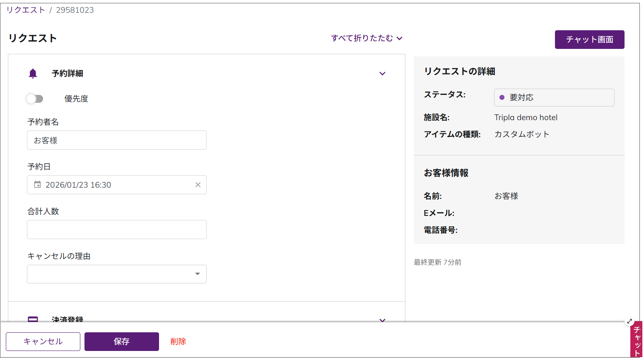Collapse all sections with すべて折りたたむ

point(367,38)
